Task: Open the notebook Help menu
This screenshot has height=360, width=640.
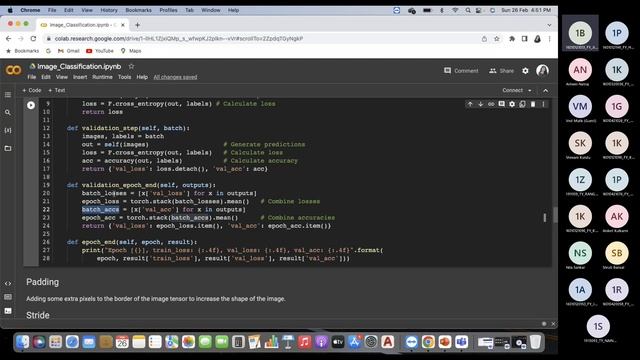Action: (x=142, y=77)
